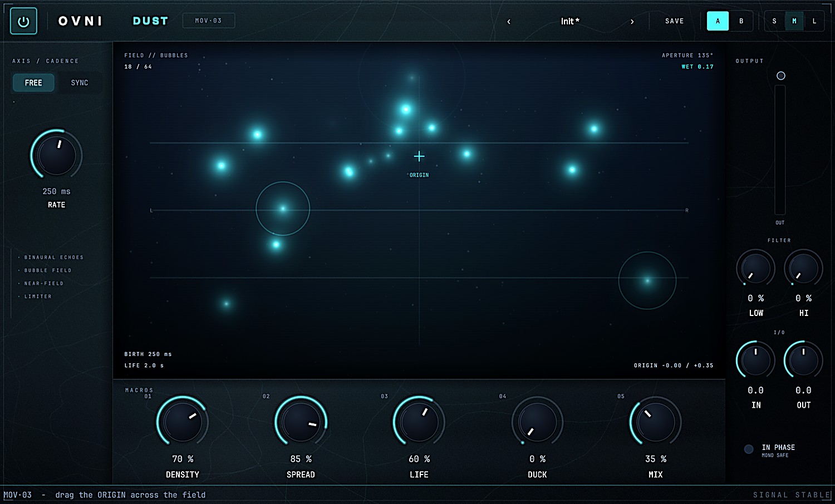Click the 0.0 OUT gain value
Screen dimensions: 835x504
(x=803, y=391)
